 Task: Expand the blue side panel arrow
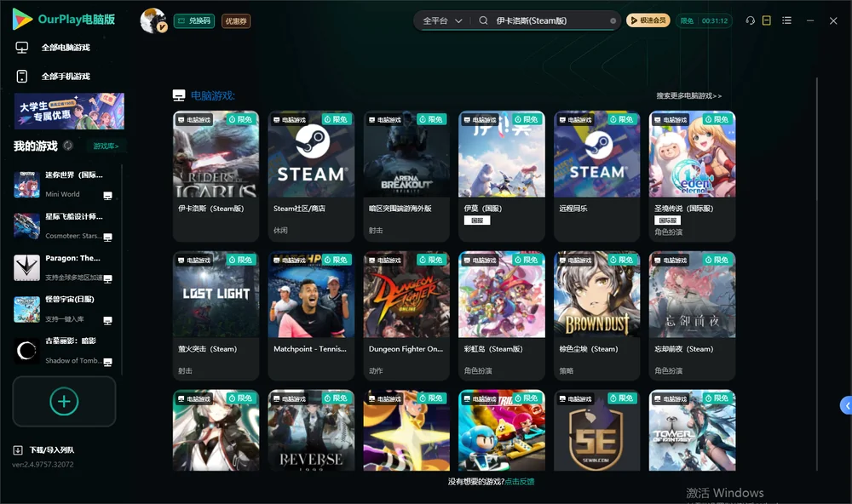846,406
